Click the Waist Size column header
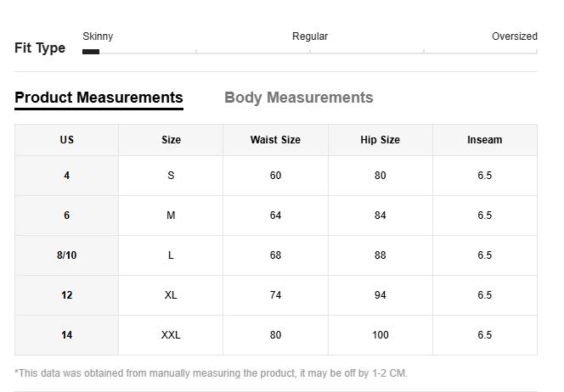564x392 pixels. point(275,140)
